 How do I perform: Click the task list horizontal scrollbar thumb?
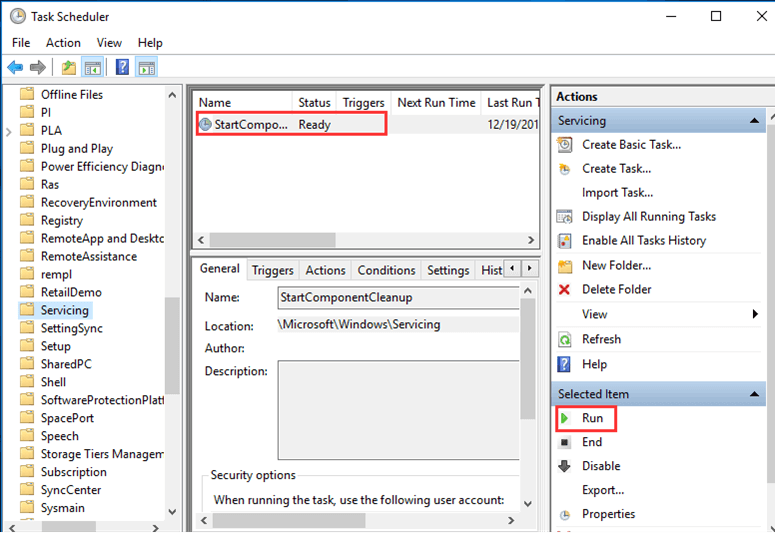pyautogui.click(x=272, y=240)
